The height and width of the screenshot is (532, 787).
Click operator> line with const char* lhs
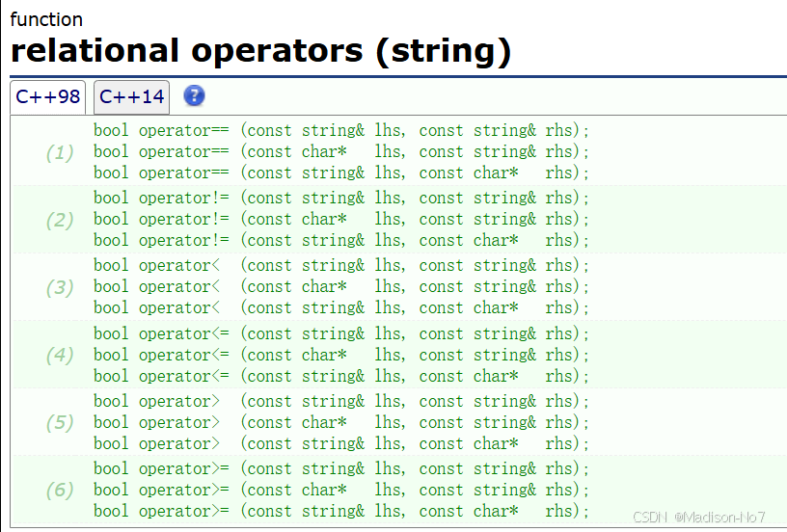pos(341,423)
